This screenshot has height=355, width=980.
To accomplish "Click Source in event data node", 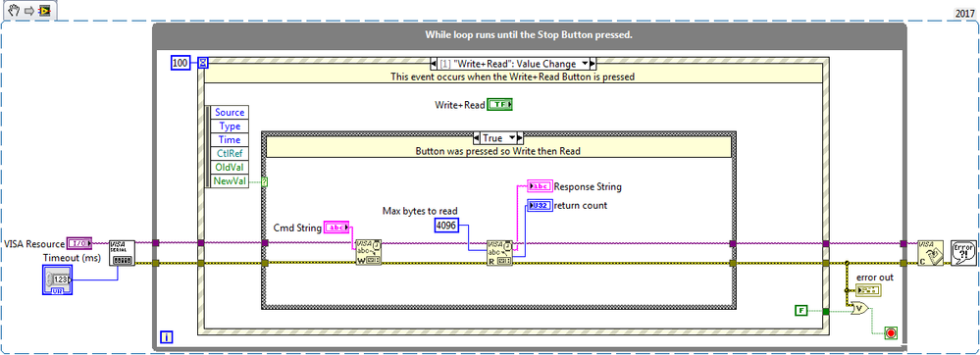I will coord(230,113).
